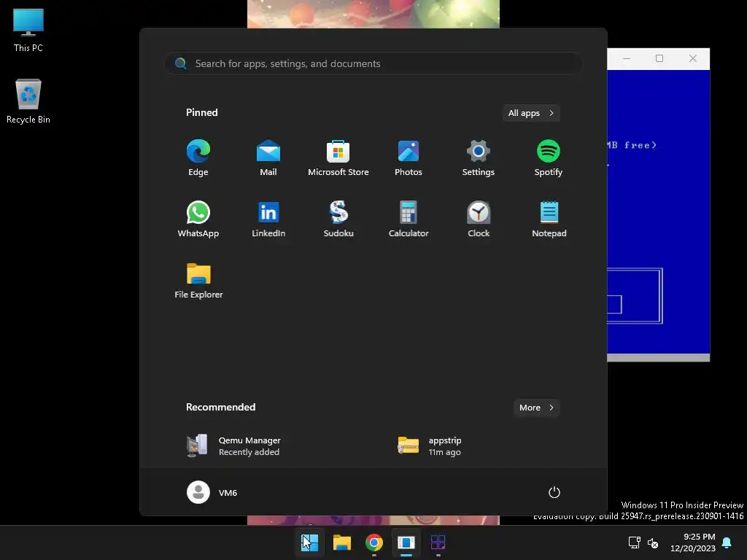747x560 pixels.
Task: Open File Explorer in Start menu
Action: (198, 281)
